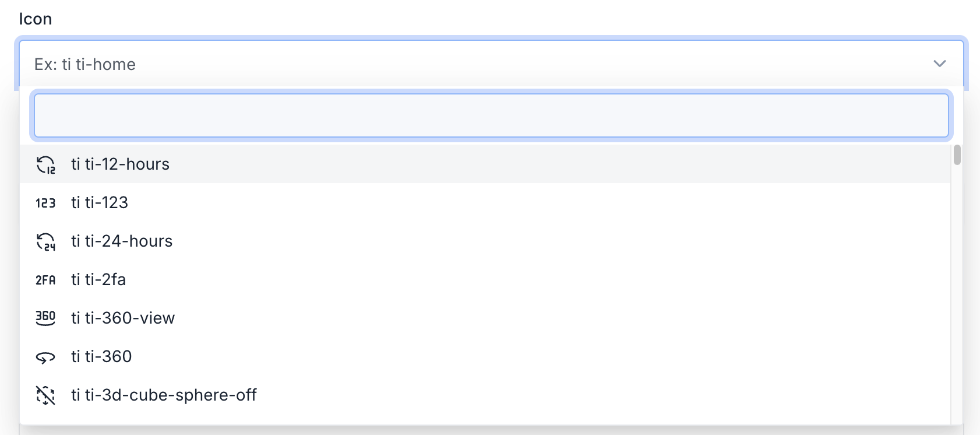
Task: Pick the "ti ti-360" option
Action: pos(101,357)
